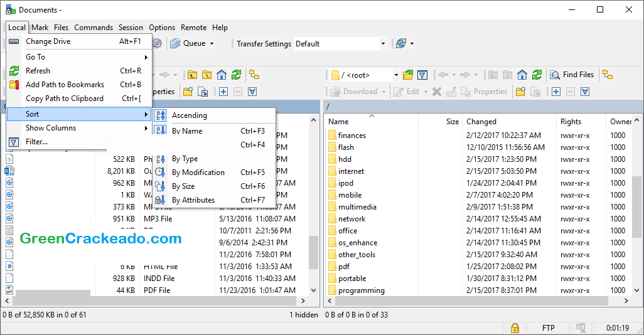This screenshot has height=335, width=644.
Task: Click the Find Files button
Action: 573,75
